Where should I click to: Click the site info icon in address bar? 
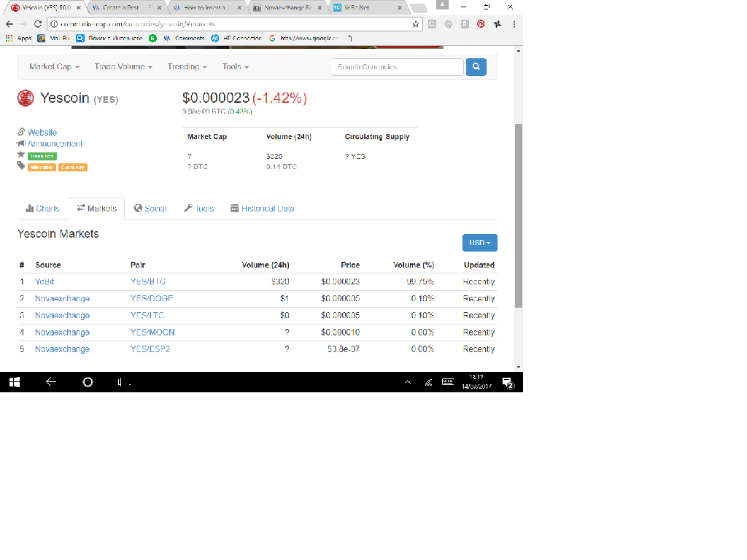[x=54, y=24]
